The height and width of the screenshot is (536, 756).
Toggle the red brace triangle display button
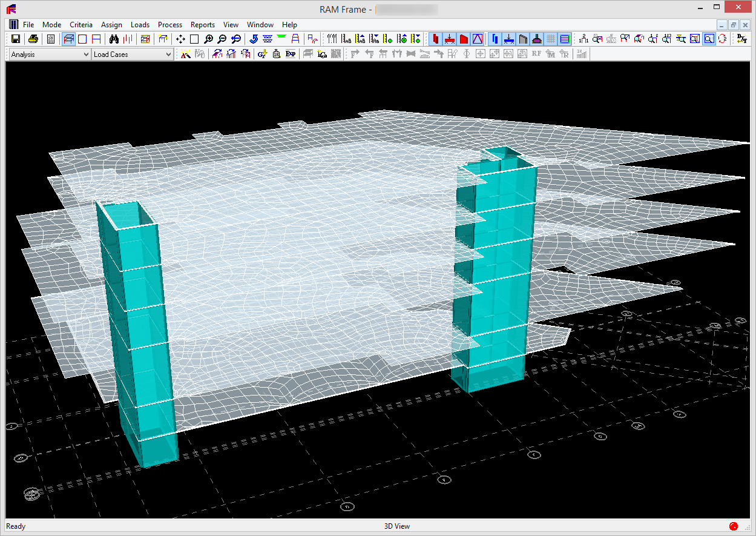(x=478, y=39)
